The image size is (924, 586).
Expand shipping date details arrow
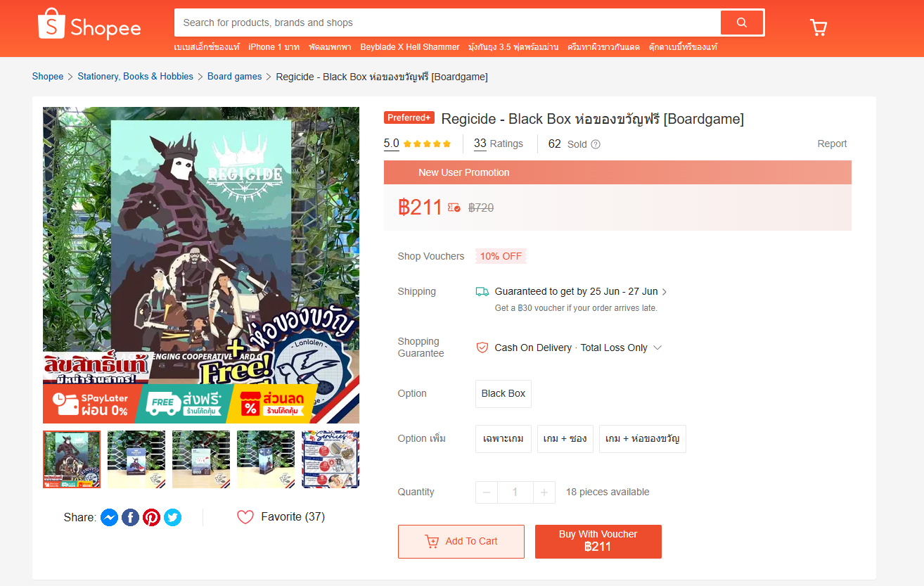coord(665,292)
